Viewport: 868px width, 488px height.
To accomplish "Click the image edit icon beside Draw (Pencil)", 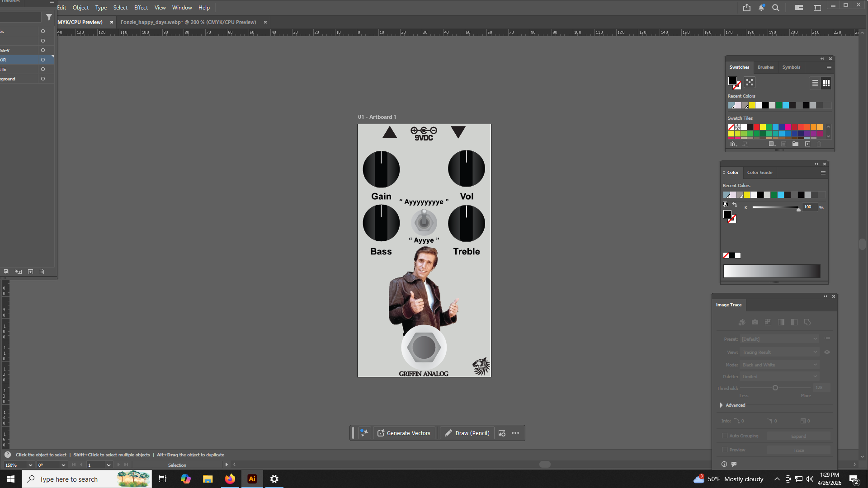I will (502, 433).
